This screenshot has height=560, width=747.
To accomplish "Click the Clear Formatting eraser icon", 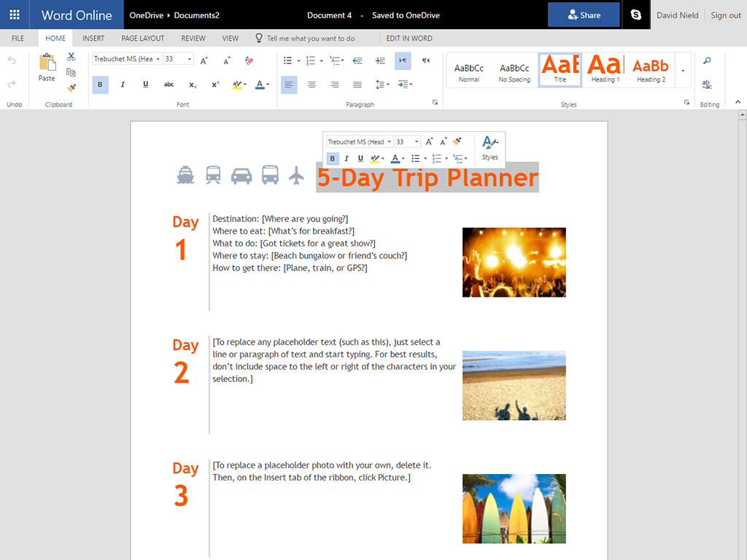I will tap(248, 61).
